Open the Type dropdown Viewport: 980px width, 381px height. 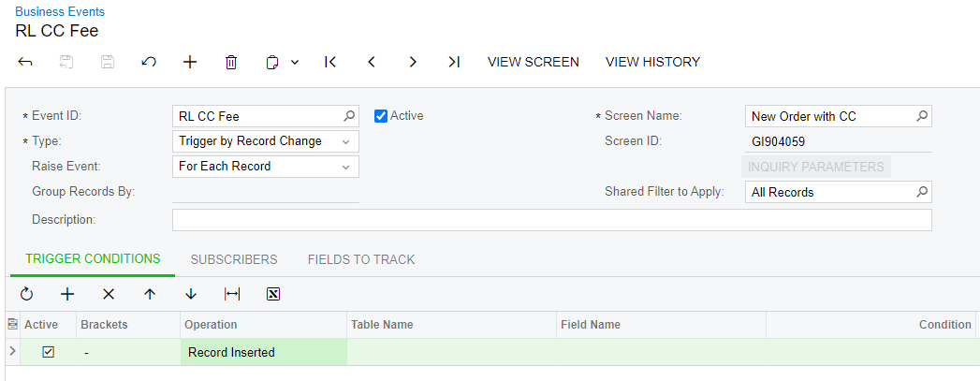[x=345, y=141]
